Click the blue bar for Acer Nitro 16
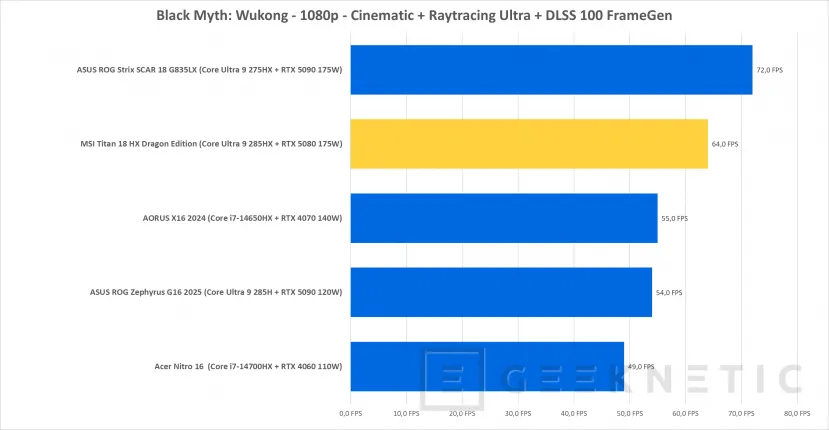Screen dimensions: 829x430 point(487,366)
